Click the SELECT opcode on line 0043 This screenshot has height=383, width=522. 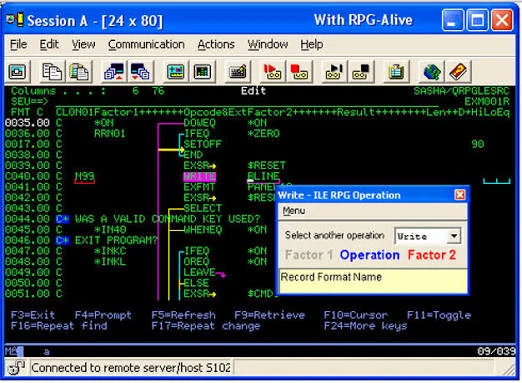(x=203, y=208)
